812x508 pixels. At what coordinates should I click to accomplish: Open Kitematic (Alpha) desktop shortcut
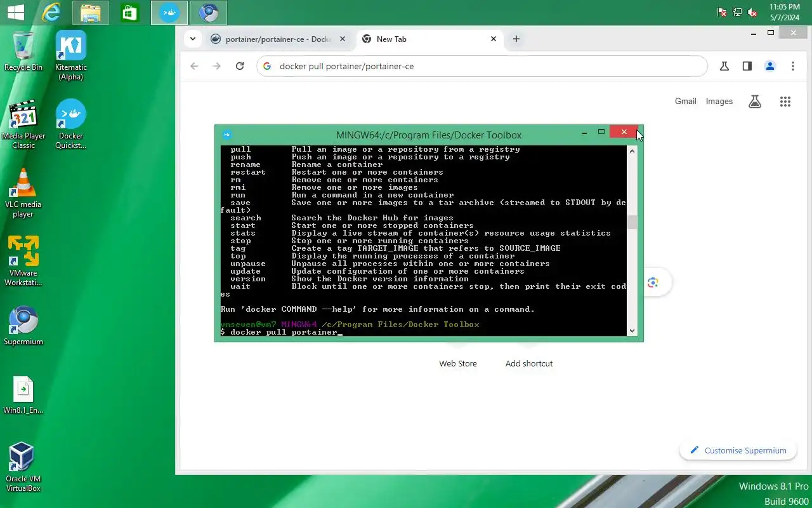click(x=71, y=56)
